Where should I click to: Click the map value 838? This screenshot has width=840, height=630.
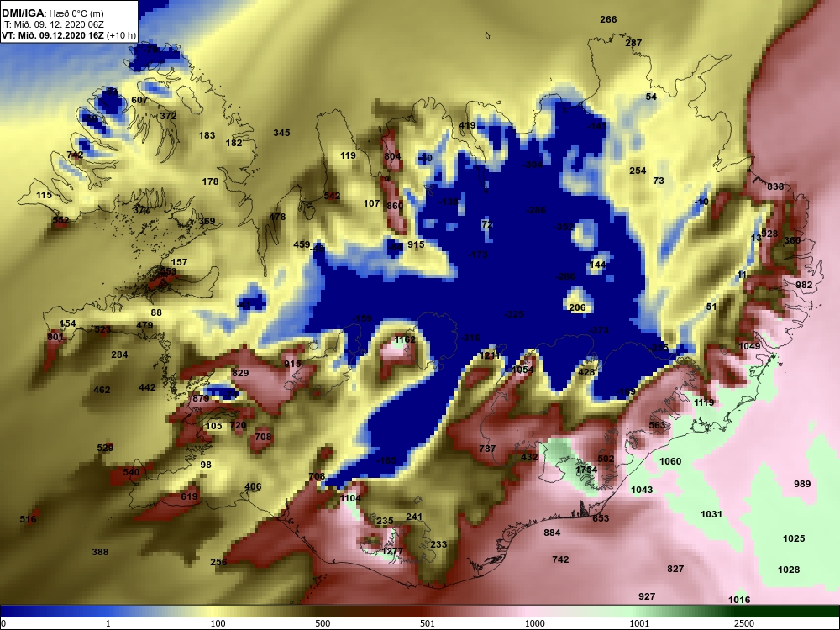coord(775,187)
